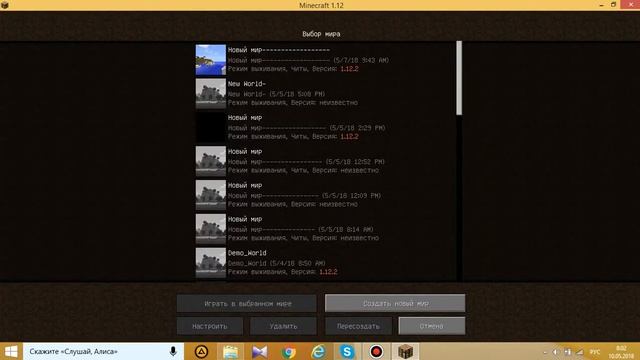This screenshot has height=360, width=640.
Task: Click the Пересоздать button
Action: pyautogui.click(x=358, y=326)
